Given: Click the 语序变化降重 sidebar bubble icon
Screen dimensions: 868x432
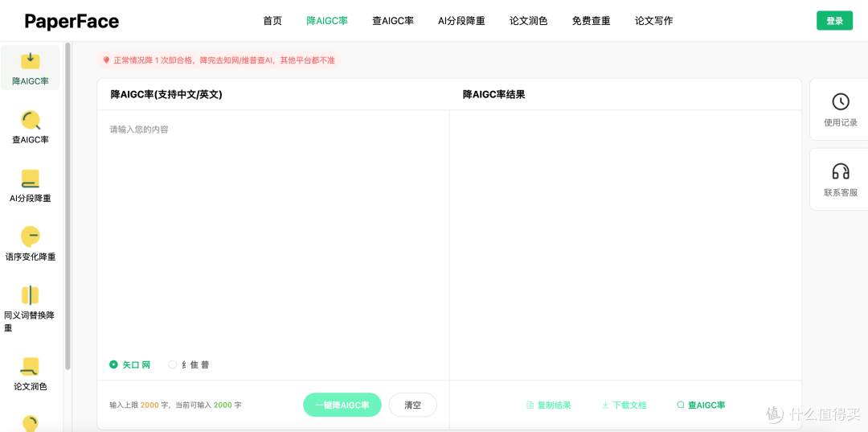Looking at the screenshot, I should coord(31,237).
